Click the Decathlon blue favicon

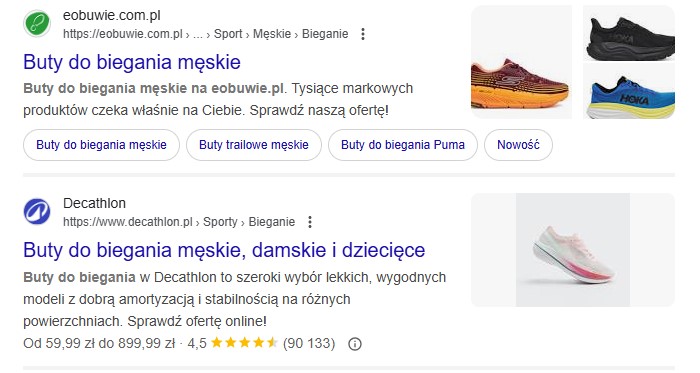(37, 211)
